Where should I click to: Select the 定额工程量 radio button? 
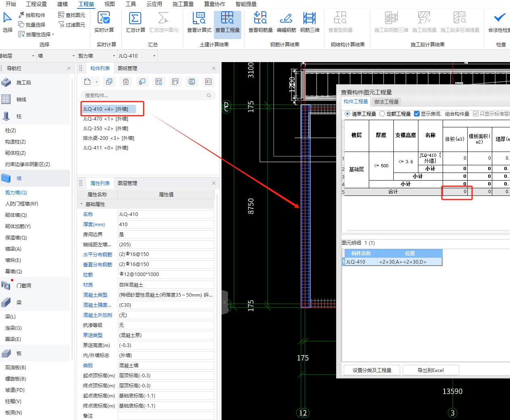pyautogui.click(x=382, y=114)
